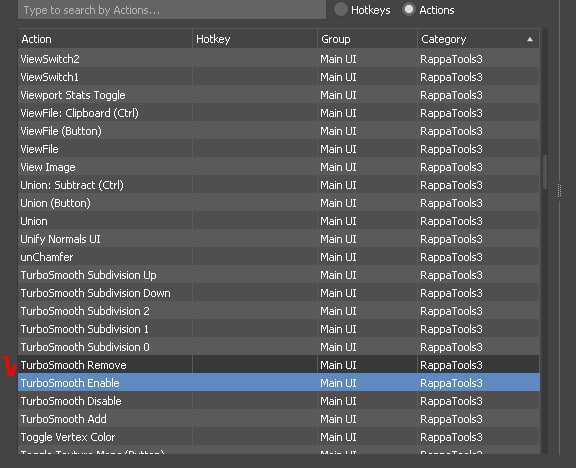
Task: Click the actions list vertical scrollbar thumb
Action: point(545,173)
